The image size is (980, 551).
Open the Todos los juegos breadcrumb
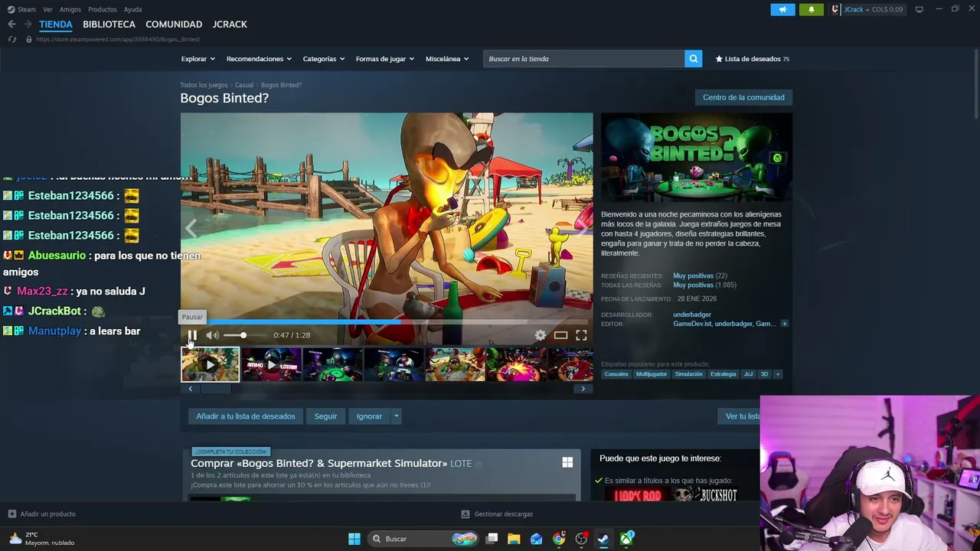(204, 85)
